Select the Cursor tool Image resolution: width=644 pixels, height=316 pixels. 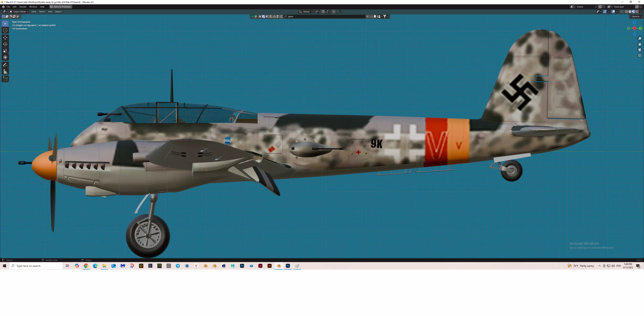[5, 30]
